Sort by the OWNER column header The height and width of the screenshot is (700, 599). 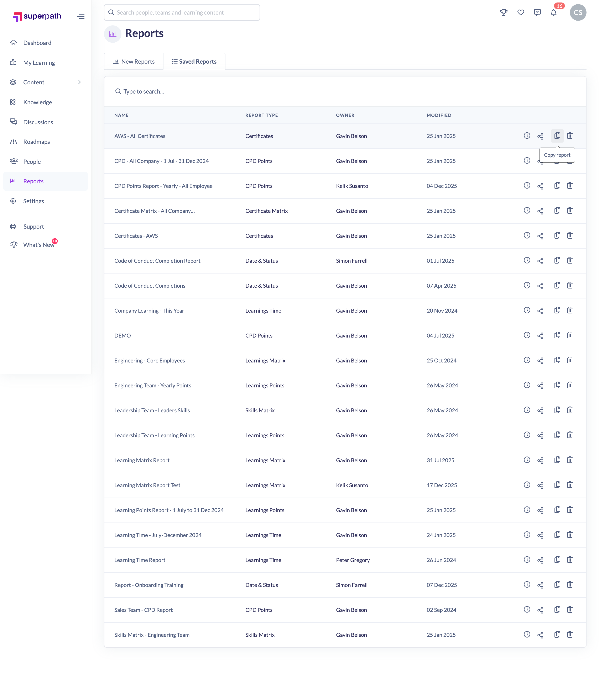click(345, 115)
